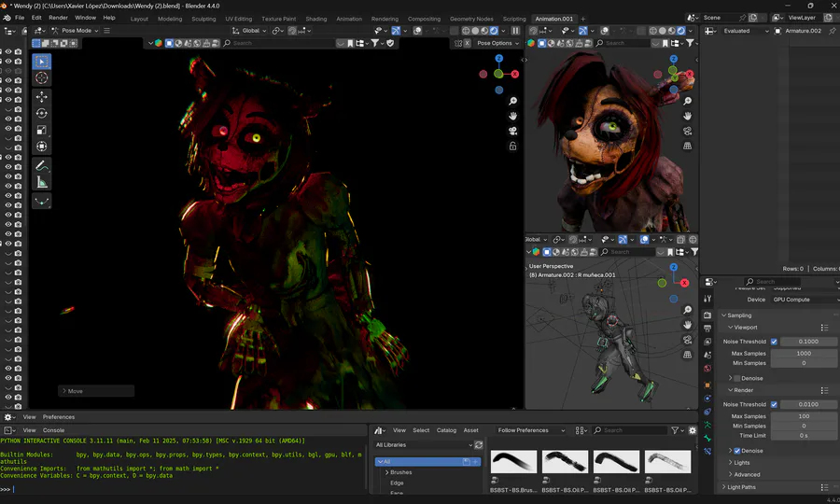This screenshot has width=840, height=504.
Task: Toggle first outliner row render camera
Action: point(19,51)
